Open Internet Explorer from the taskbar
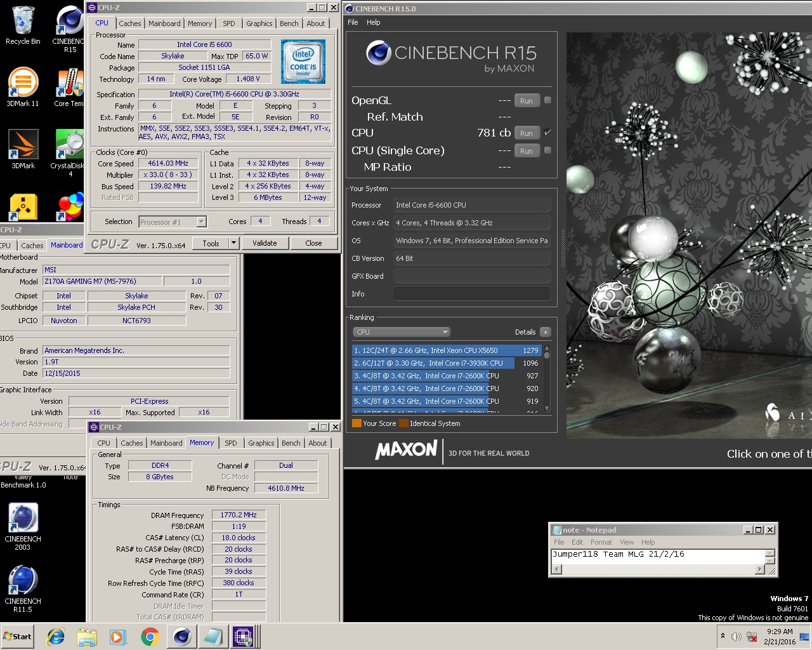Image resolution: width=812 pixels, height=650 pixels. (x=56, y=637)
